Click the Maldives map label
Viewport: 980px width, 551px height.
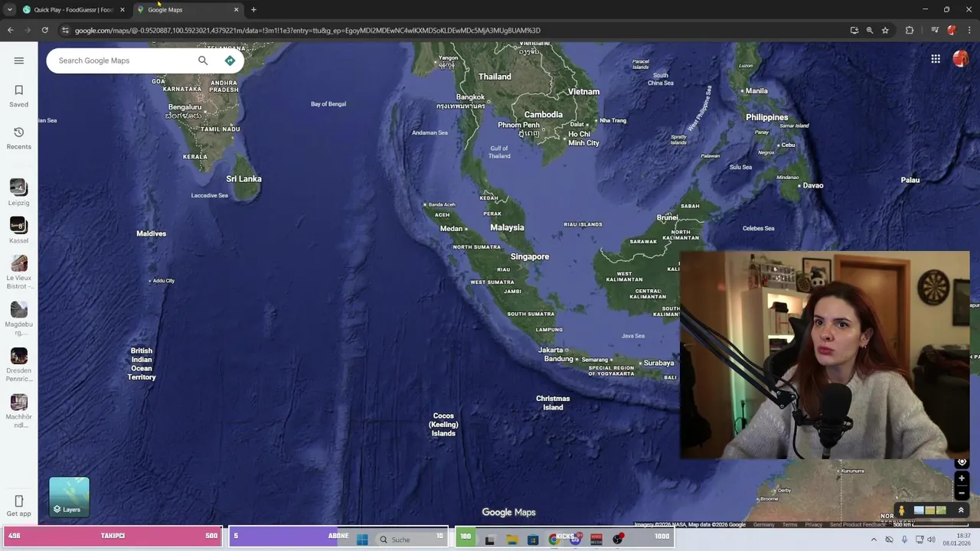tap(151, 233)
